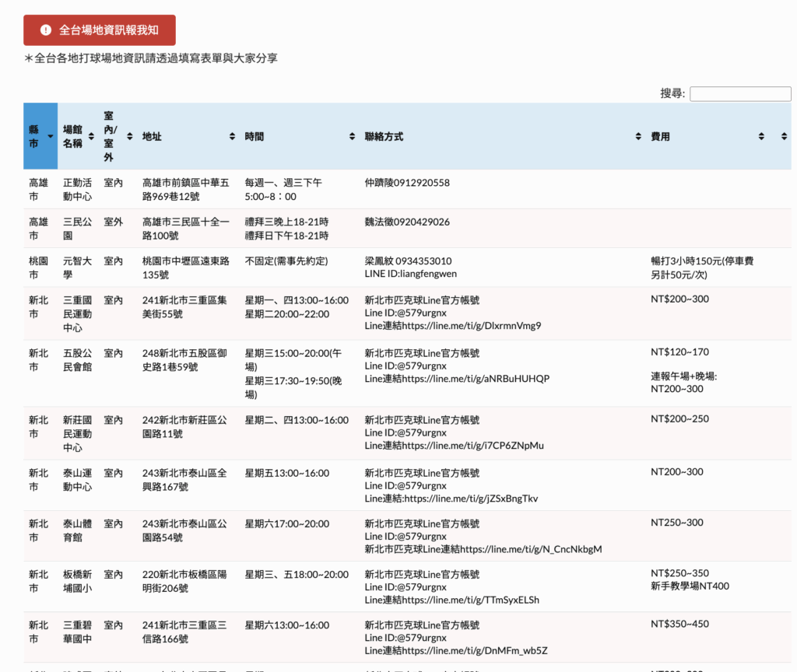The width and height of the screenshot is (797, 672).
Task: Click the exclamation icon in red button
Action: pyautogui.click(x=46, y=30)
